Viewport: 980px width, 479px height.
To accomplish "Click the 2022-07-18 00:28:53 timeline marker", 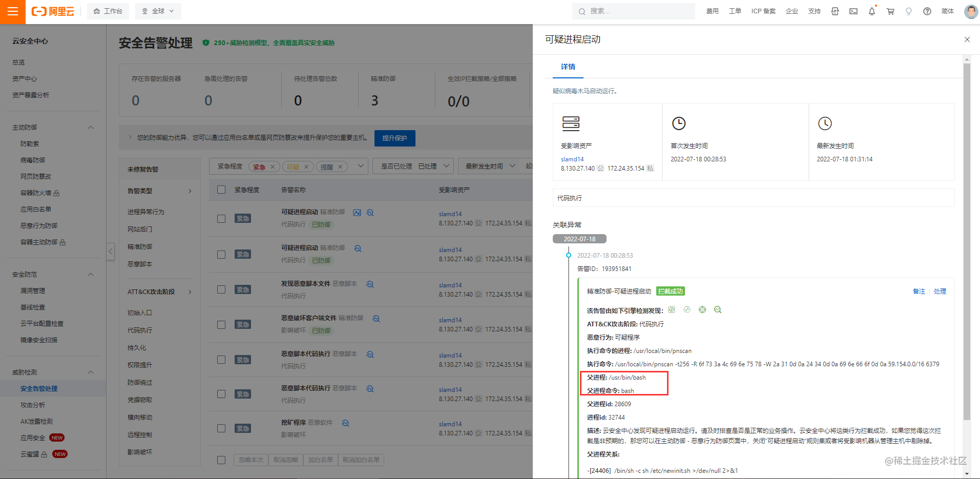I will [569, 255].
